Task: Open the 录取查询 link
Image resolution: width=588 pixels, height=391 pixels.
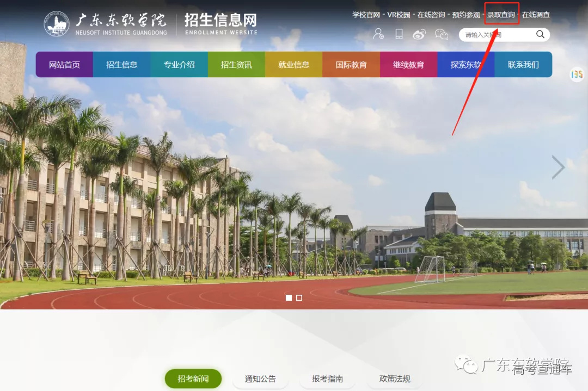Action: 500,15
